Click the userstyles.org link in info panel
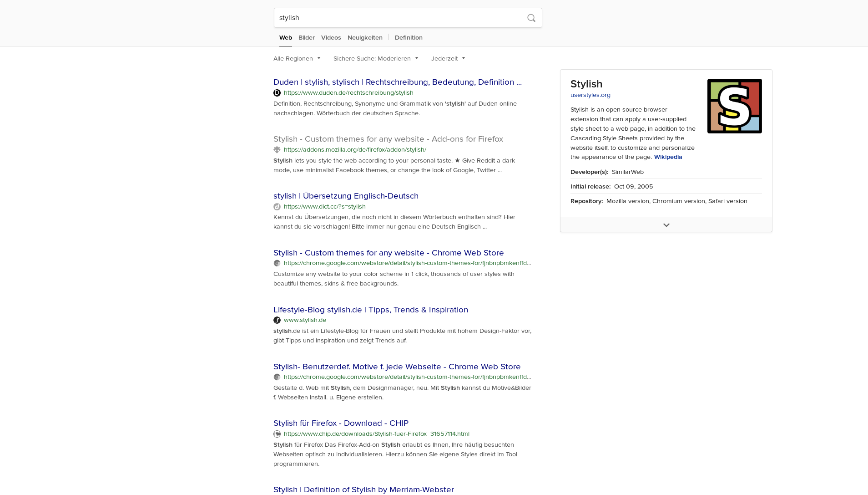This screenshot has width=868, height=495. (x=590, y=95)
